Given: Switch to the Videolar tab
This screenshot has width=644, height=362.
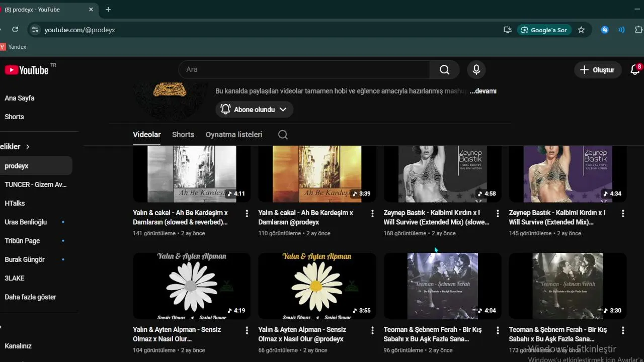Looking at the screenshot, I should coord(147,135).
